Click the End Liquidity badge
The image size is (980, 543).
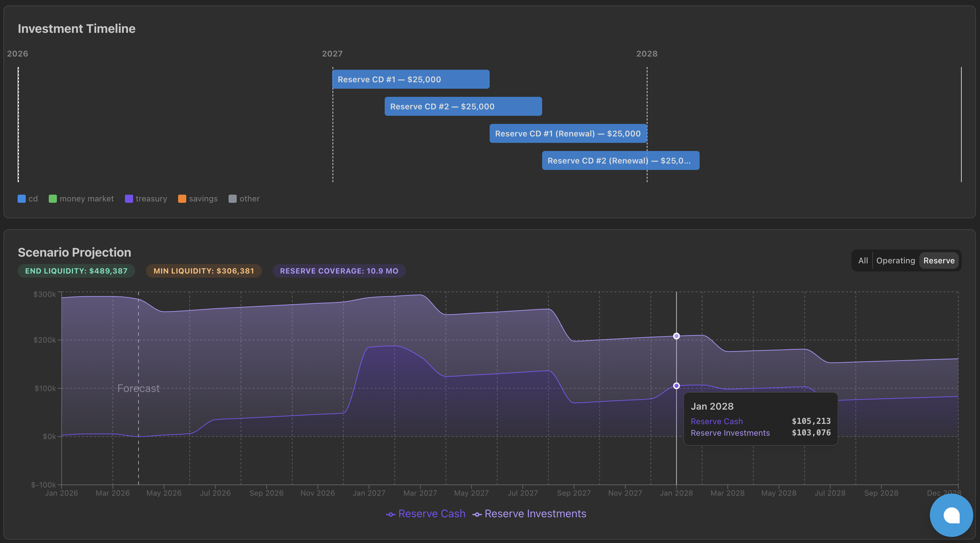tap(76, 271)
